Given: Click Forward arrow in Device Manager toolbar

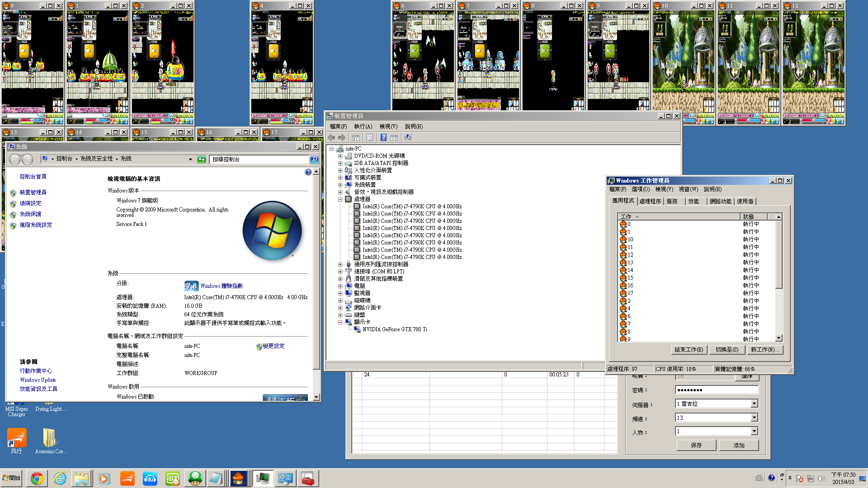Looking at the screenshot, I should pyautogui.click(x=342, y=138).
